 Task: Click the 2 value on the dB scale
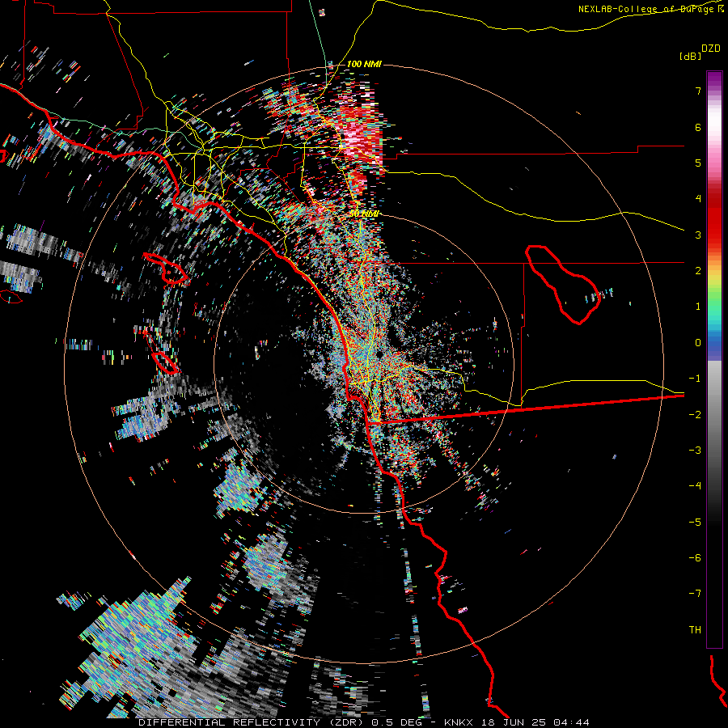pos(698,271)
